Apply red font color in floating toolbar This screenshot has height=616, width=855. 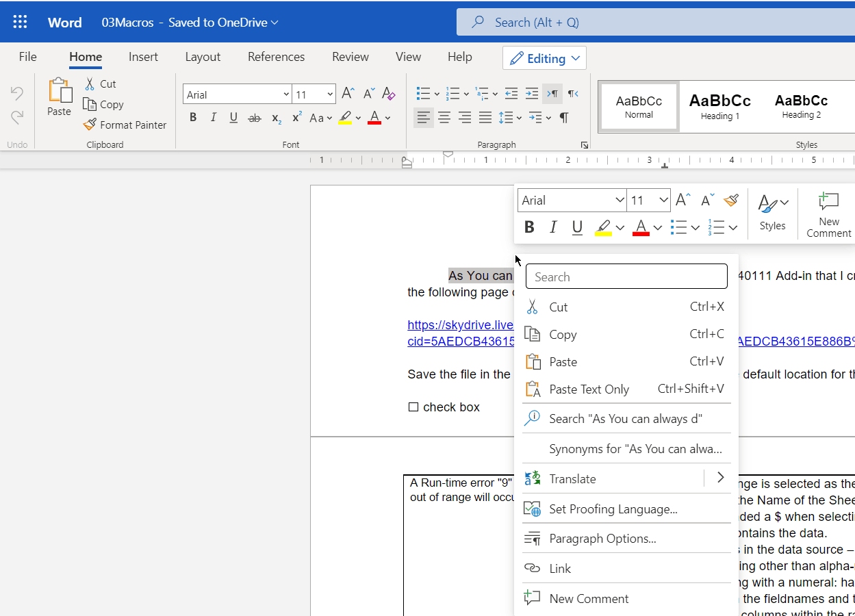click(641, 227)
